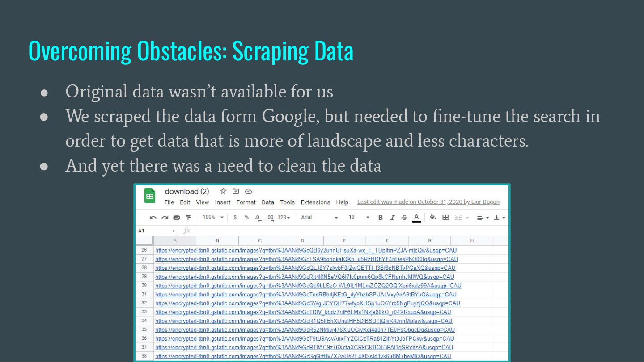Open the Insert menu
The width and height of the screenshot is (644, 362).
(223, 202)
